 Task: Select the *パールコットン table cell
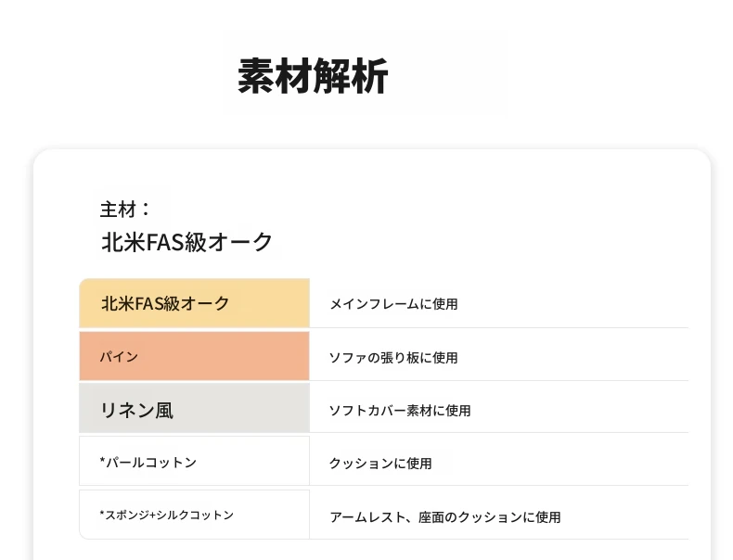click(194, 462)
